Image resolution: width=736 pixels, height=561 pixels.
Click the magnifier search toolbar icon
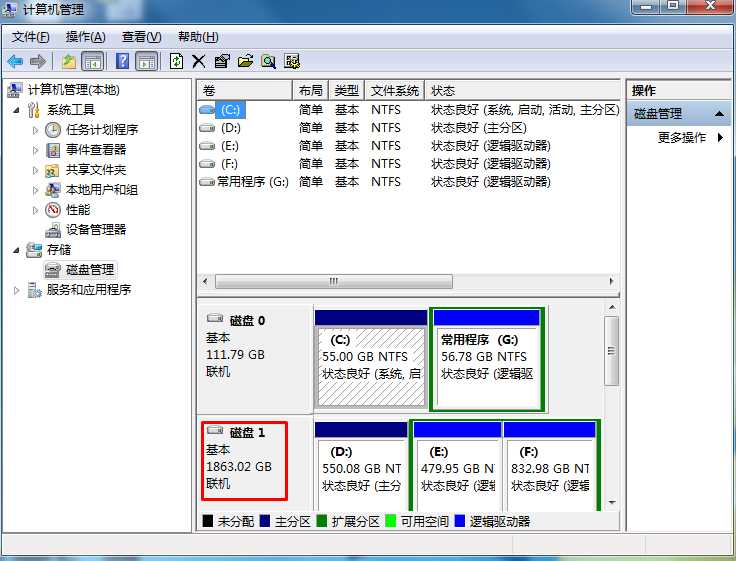point(268,61)
